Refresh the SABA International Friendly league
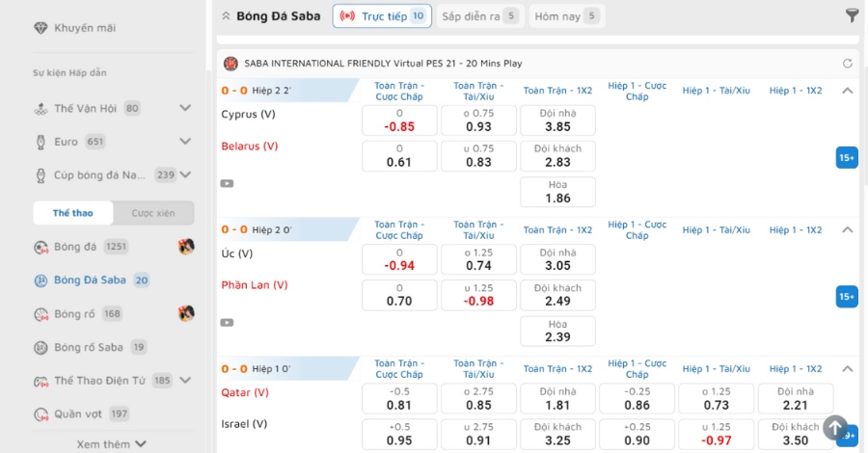 (847, 64)
